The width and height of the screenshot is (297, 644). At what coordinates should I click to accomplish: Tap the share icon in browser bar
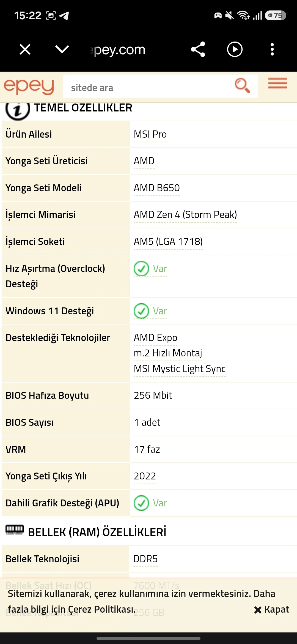198,49
